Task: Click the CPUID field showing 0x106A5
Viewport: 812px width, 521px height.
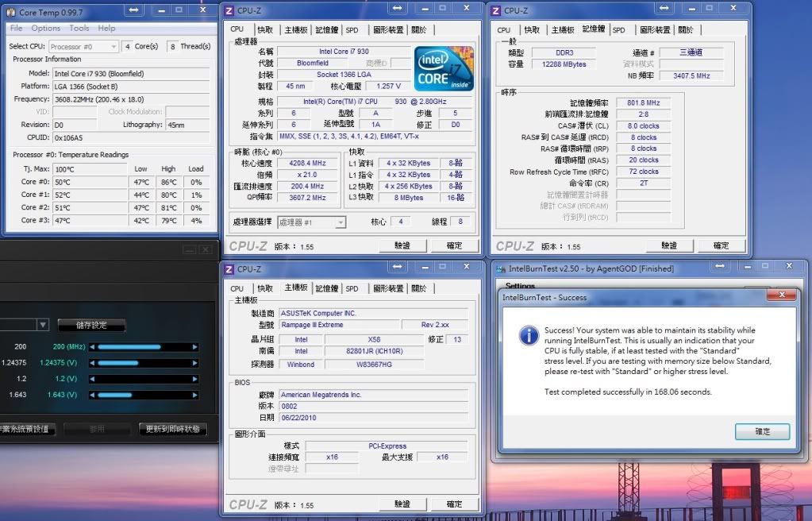Action: pos(132,138)
